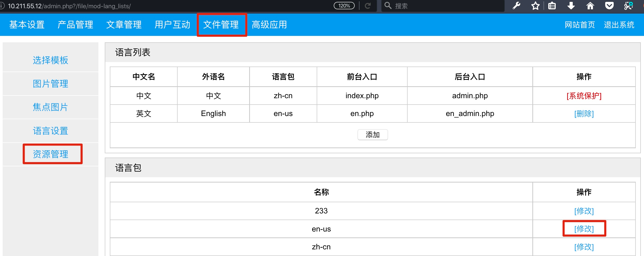Viewport: 644px width, 256px height.
Task: Open the 文章管理 menu
Action: pyautogui.click(x=124, y=25)
